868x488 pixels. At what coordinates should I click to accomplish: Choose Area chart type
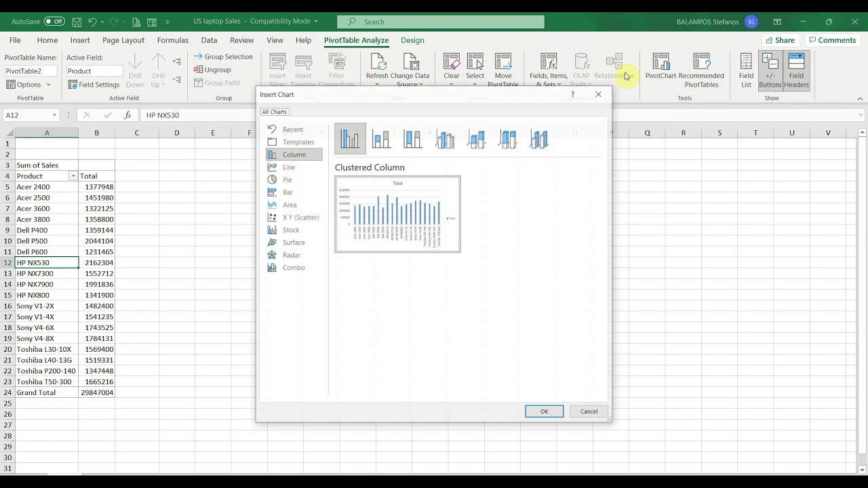pyautogui.click(x=290, y=205)
